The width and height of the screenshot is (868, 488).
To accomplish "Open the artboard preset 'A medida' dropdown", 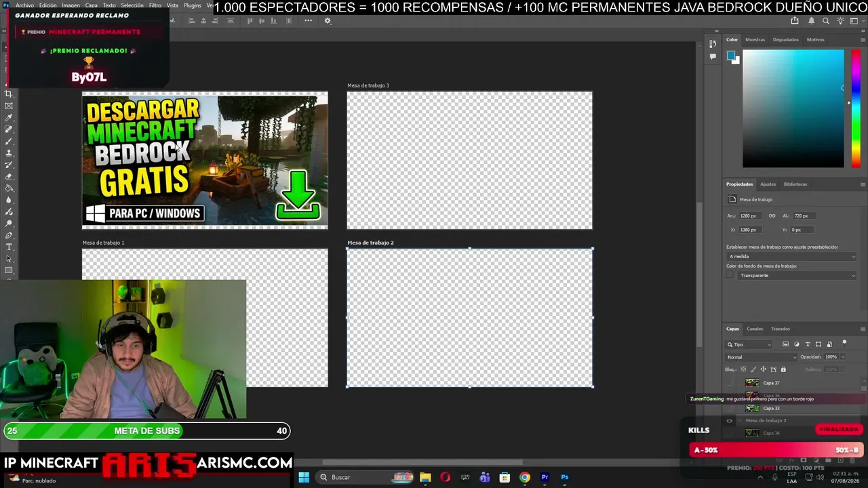I will [x=791, y=256].
